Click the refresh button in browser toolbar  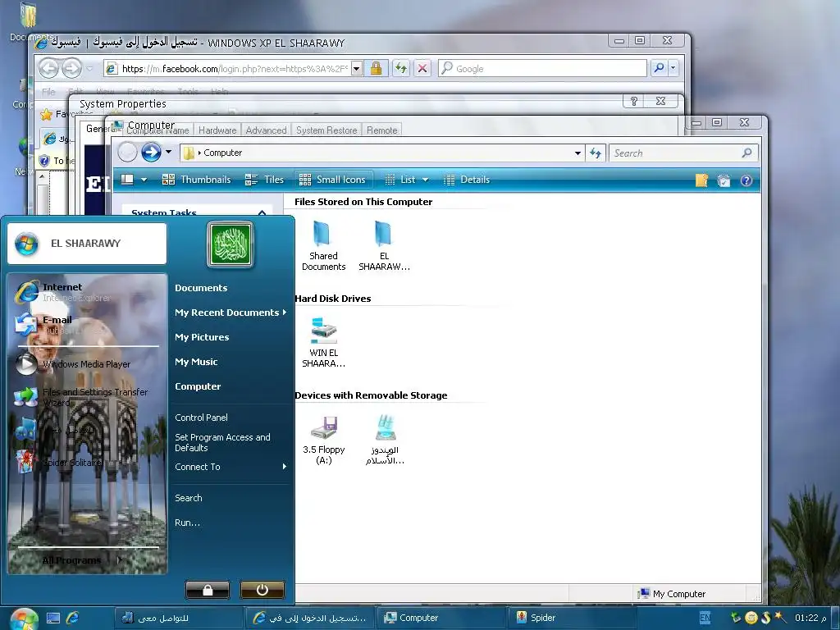click(x=400, y=68)
